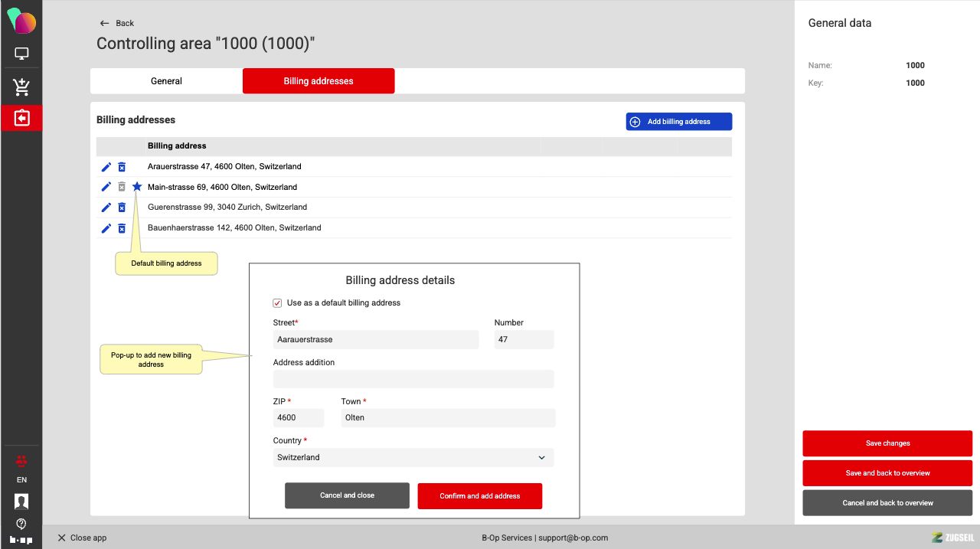Open the EN language selector
The width and height of the screenshot is (980, 549).
coord(21,480)
